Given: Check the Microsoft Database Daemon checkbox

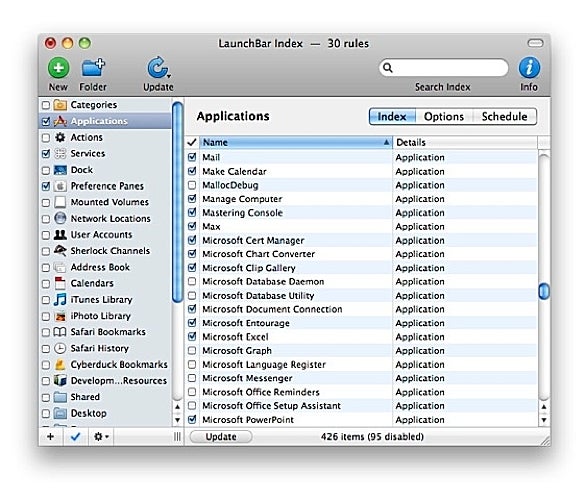Looking at the screenshot, I should coord(192,281).
